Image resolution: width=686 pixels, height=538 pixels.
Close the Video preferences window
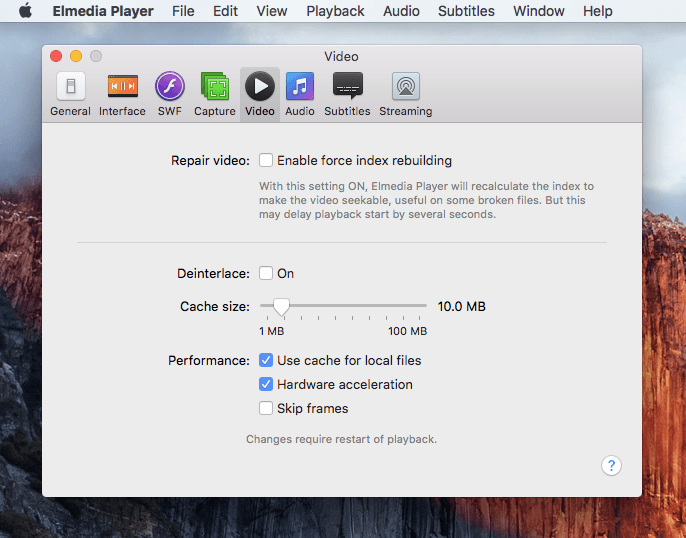tap(56, 56)
